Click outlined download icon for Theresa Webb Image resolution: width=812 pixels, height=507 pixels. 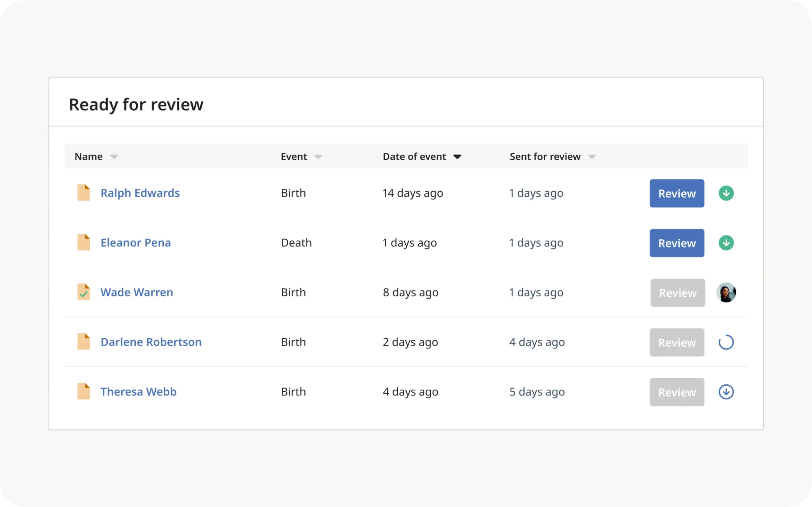[x=726, y=392]
